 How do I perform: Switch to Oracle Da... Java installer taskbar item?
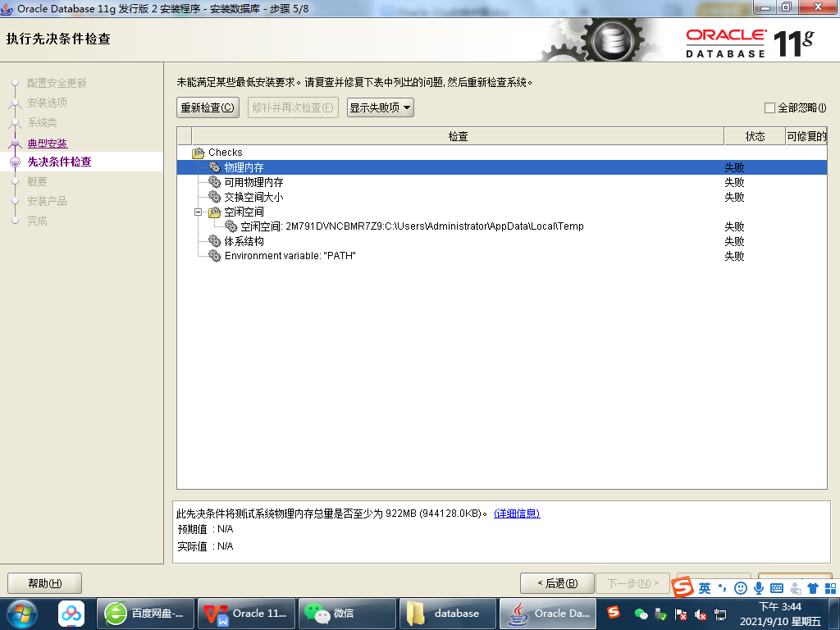tap(547, 614)
